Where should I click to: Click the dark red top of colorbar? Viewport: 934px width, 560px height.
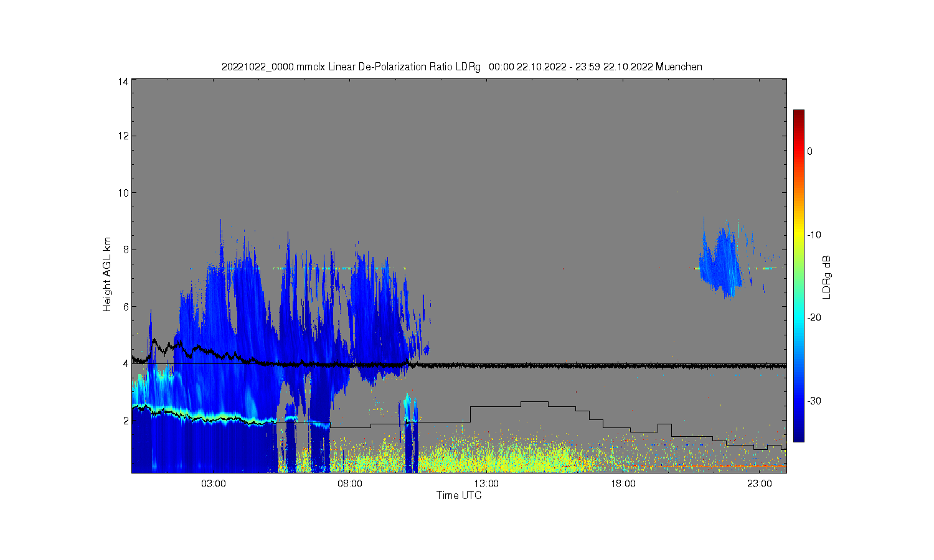click(798, 114)
